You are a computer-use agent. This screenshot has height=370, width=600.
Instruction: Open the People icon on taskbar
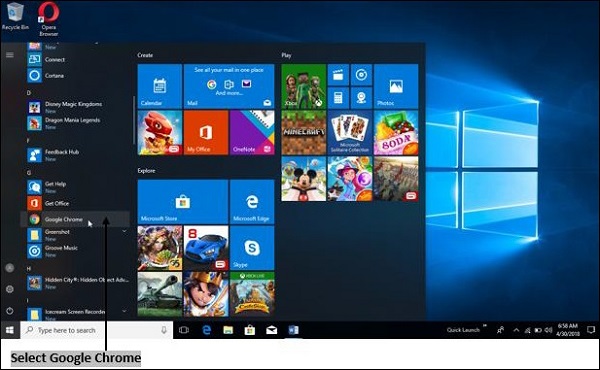(x=500, y=330)
